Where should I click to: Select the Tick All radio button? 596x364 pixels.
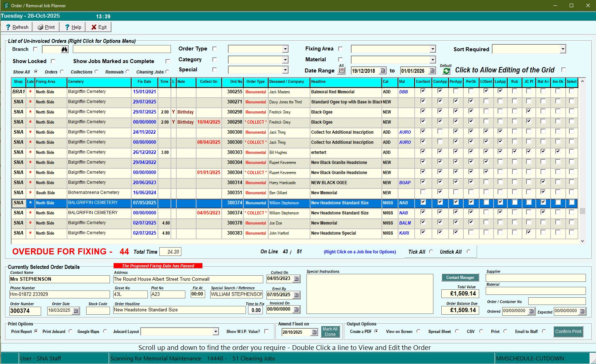(x=431, y=252)
